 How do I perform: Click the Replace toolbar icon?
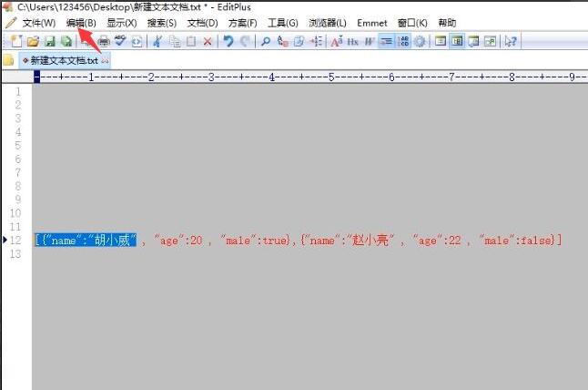(282, 41)
